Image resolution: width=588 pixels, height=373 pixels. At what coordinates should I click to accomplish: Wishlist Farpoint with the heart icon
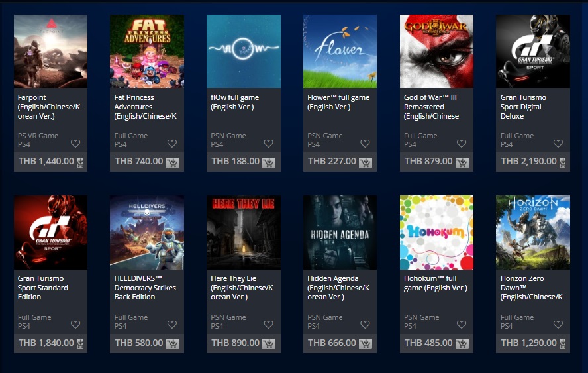pyautogui.click(x=75, y=143)
